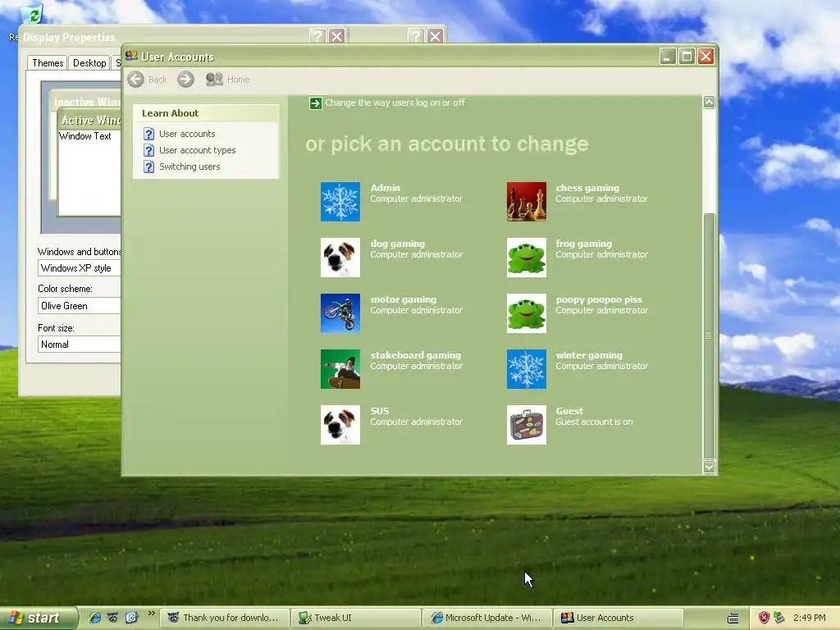The height and width of the screenshot is (630, 840).
Task: Click the scroll up arrow in User Accounts
Action: (x=709, y=102)
